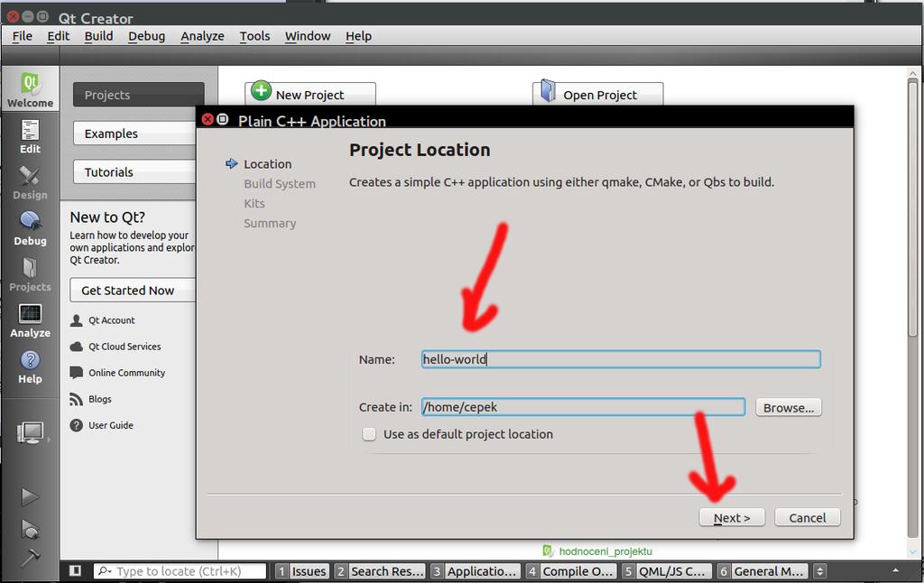
Task: Click the User Guide question mark icon
Action: coord(76,425)
